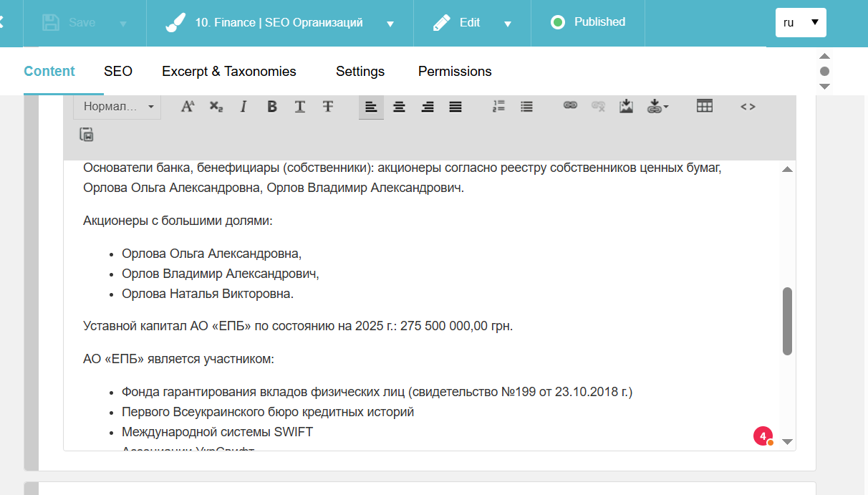Open the Edit dropdown arrow
Viewport: 868px width, 495px height.
pos(508,24)
